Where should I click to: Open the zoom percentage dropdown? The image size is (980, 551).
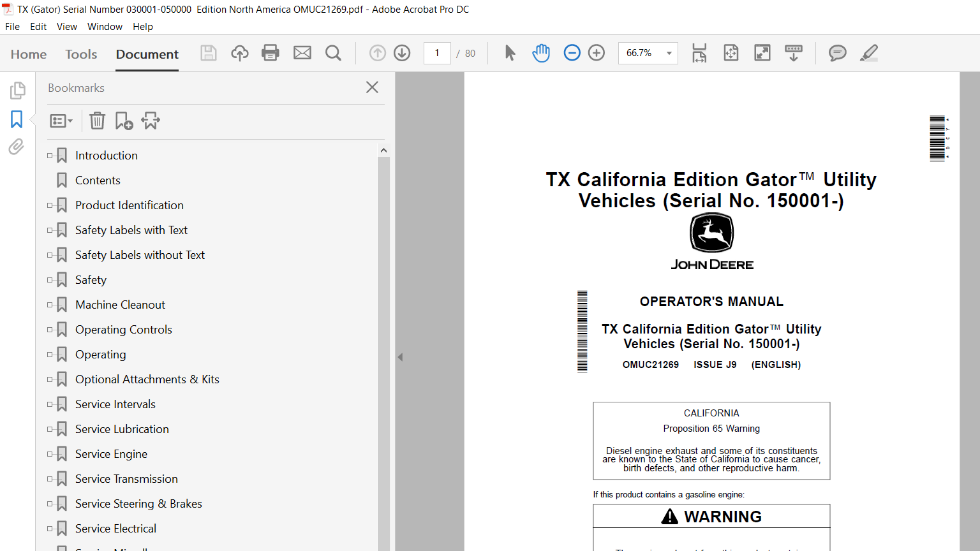pos(669,53)
